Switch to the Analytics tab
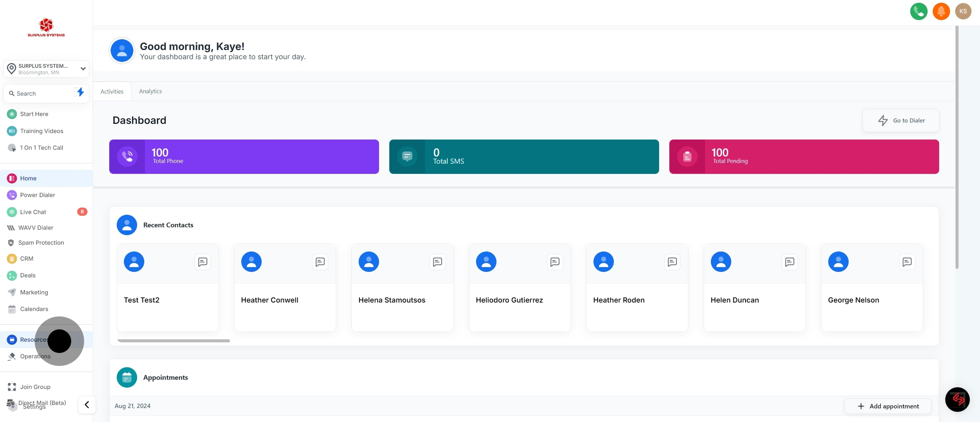The width and height of the screenshot is (980, 422). [x=150, y=91]
